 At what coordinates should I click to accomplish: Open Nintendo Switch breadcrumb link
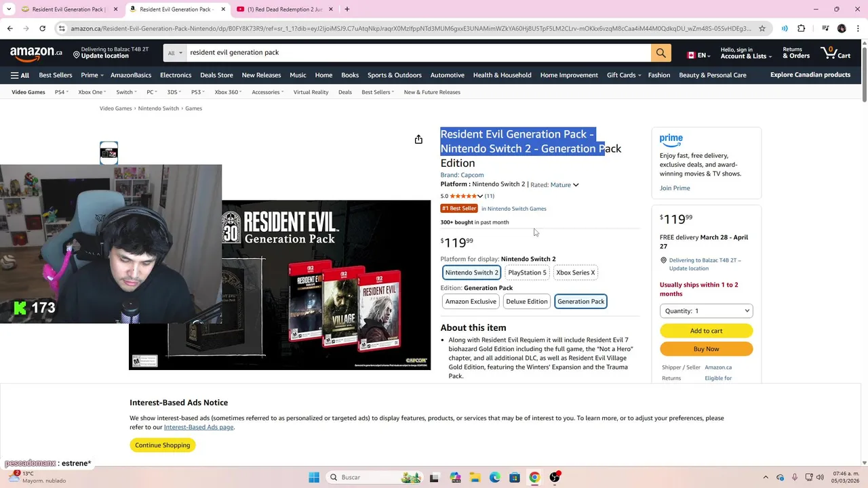tap(158, 108)
